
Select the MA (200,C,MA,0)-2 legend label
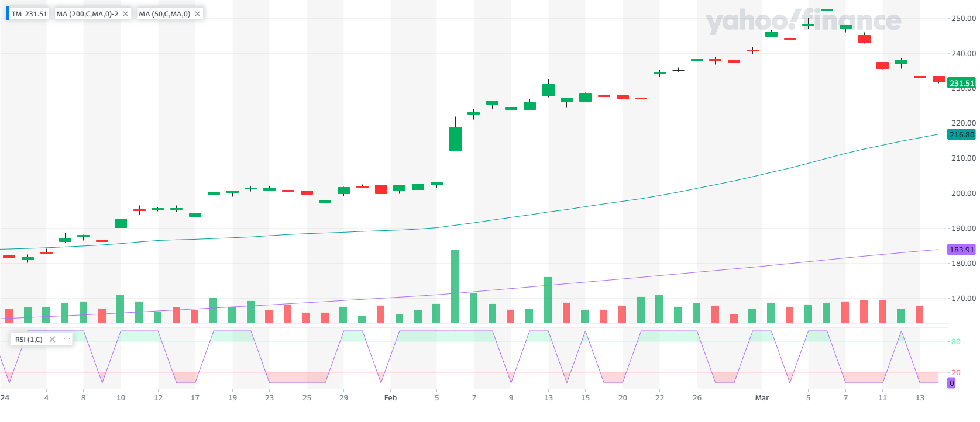pyautogui.click(x=87, y=13)
